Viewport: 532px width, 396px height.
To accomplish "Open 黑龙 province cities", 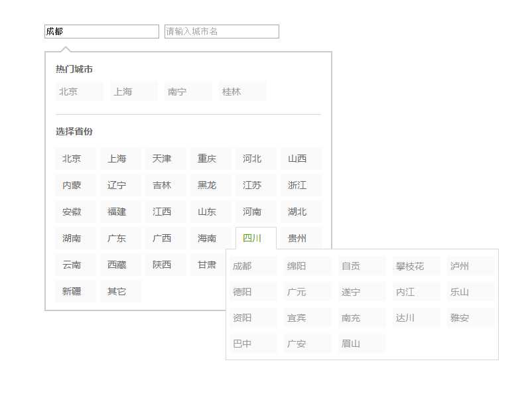I will tap(211, 185).
